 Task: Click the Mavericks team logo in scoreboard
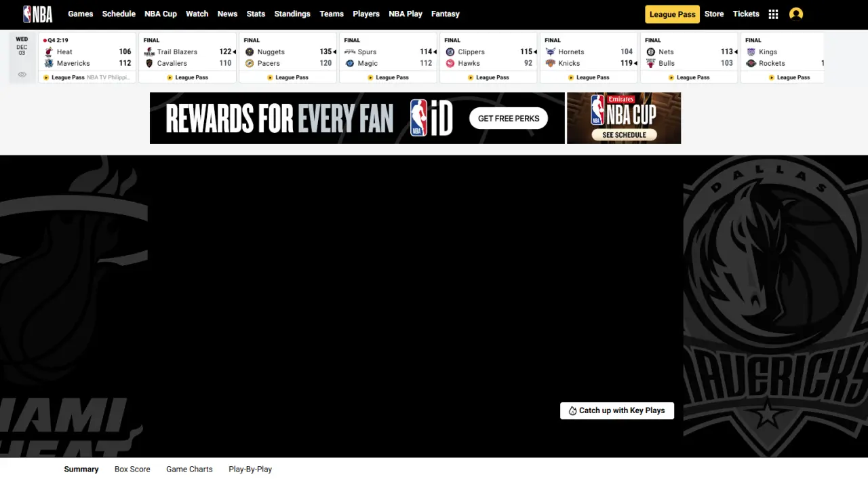click(x=48, y=63)
